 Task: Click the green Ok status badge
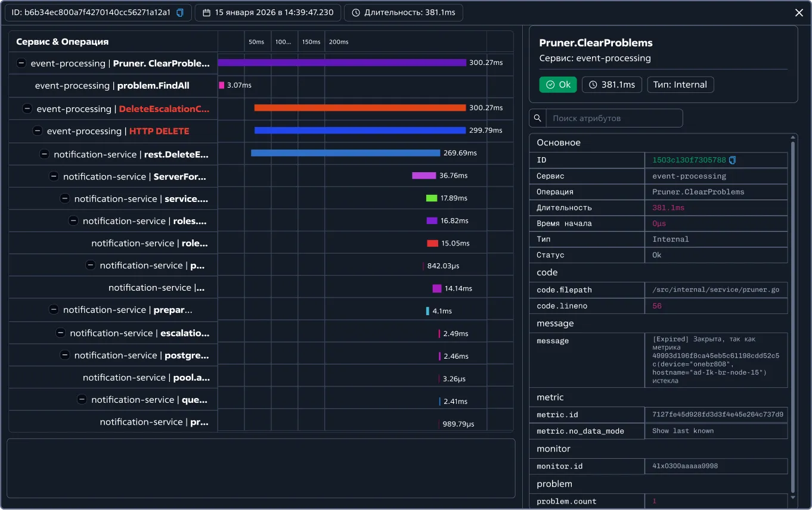(x=558, y=85)
